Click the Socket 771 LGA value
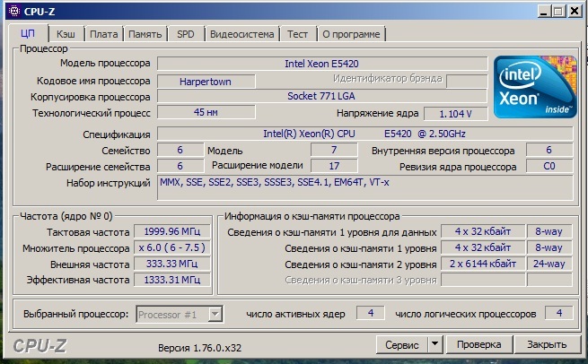Viewport: 588px width, 364px height. click(x=322, y=96)
